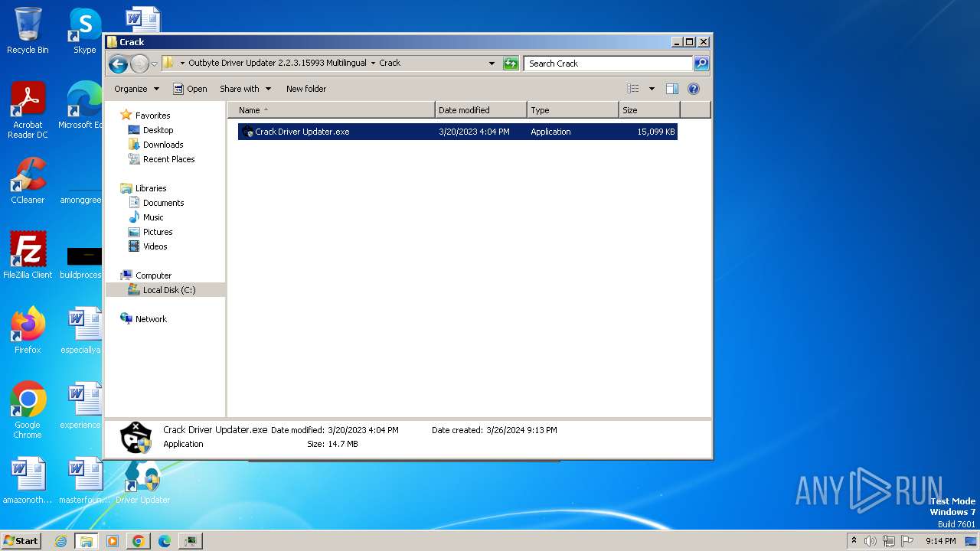Select the CCleaner desktop icon
The height and width of the screenshot is (551, 980).
28,181
